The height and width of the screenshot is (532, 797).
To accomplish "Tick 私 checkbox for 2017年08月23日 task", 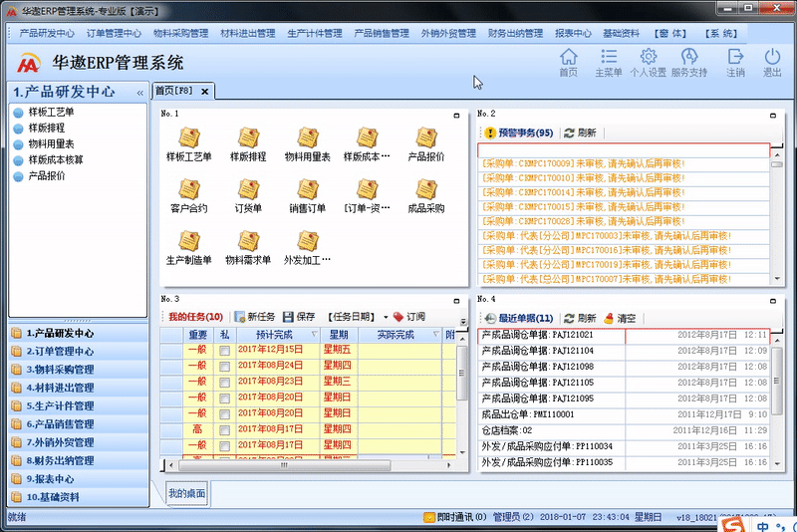I will (x=224, y=383).
